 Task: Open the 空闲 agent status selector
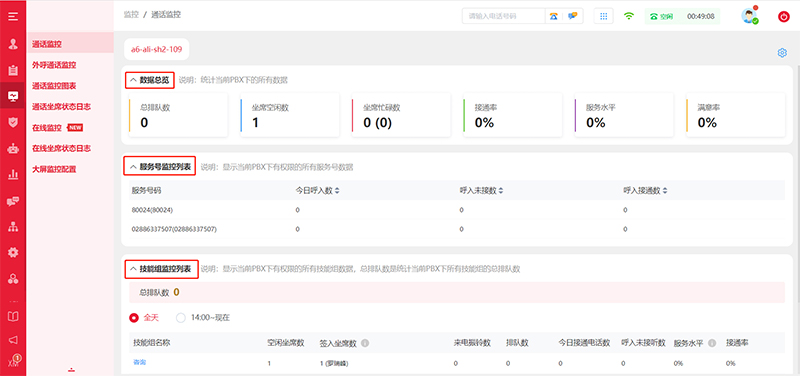[x=662, y=16]
